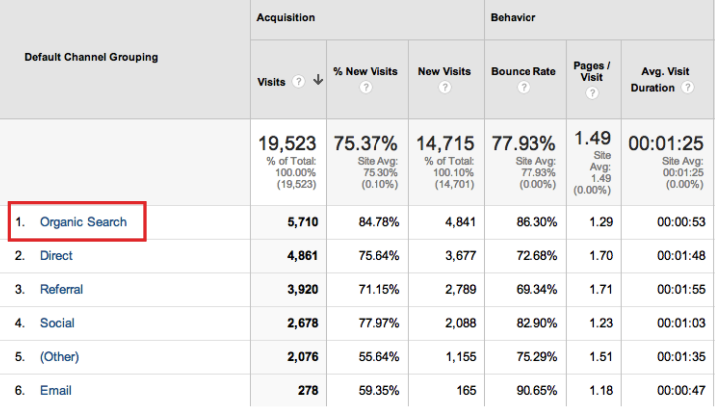Click the Pages / Visit help icon
This screenshot has height=409, width=715.
click(592, 93)
